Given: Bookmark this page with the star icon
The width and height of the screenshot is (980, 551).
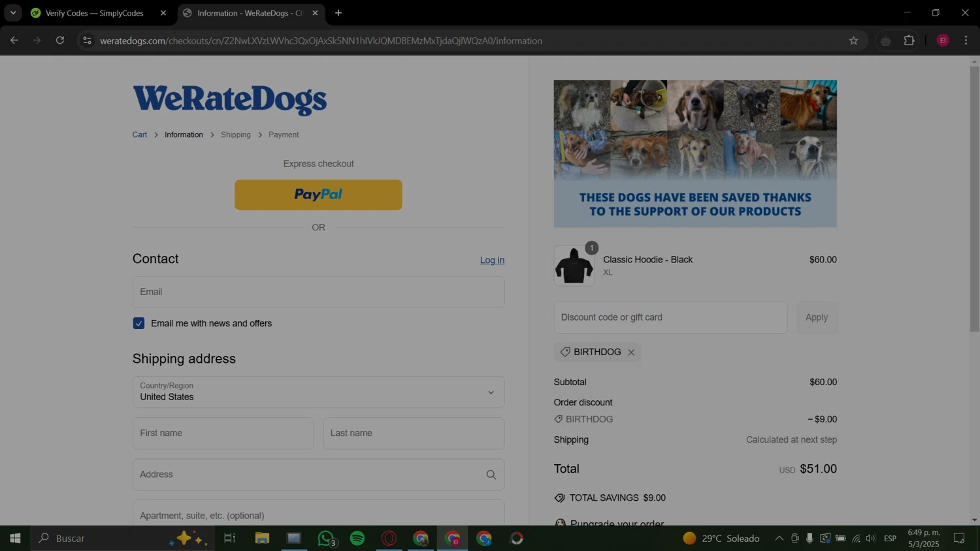Looking at the screenshot, I should pyautogui.click(x=853, y=40).
